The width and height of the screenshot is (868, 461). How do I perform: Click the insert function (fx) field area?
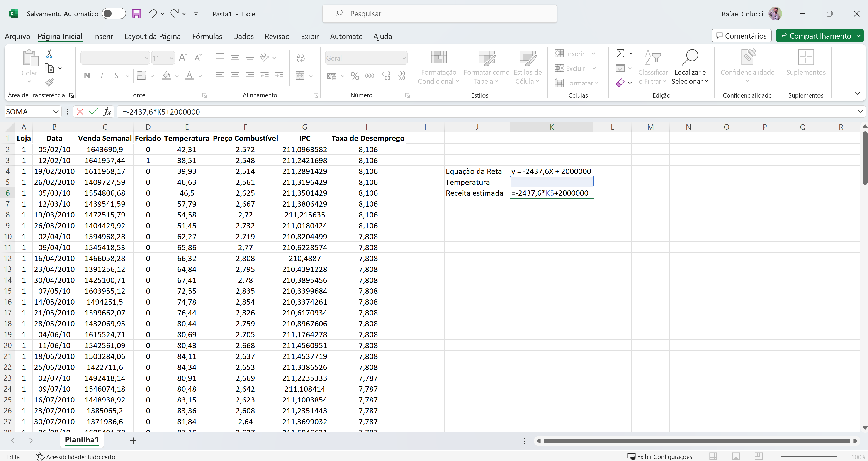[x=107, y=112]
